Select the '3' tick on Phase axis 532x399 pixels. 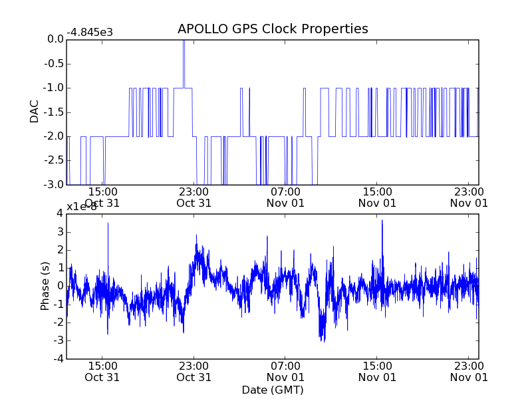[x=60, y=232]
